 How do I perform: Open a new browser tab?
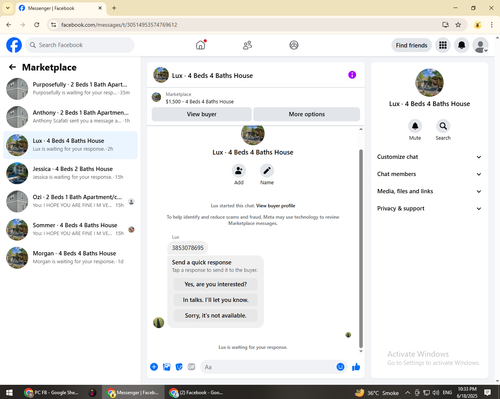[x=114, y=8]
